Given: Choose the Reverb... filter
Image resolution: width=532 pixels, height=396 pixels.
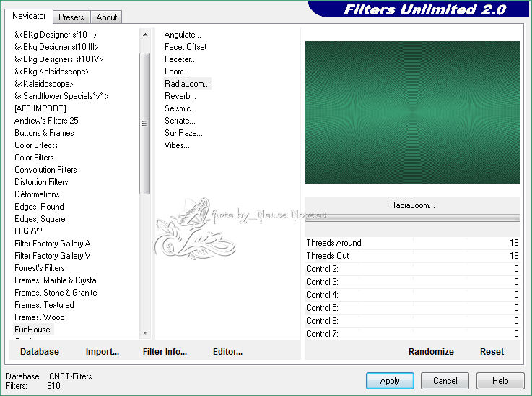Looking at the screenshot, I should (180, 96).
